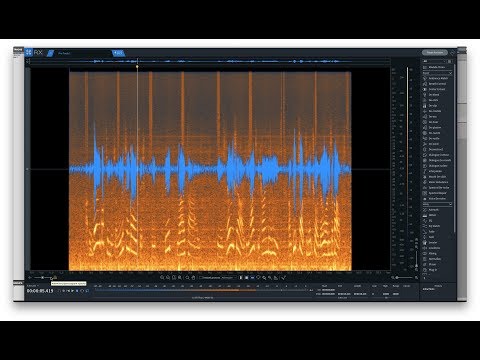The height and width of the screenshot is (360, 480).
Task: Collapse the Repair module section
Action: [x=450, y=73]
